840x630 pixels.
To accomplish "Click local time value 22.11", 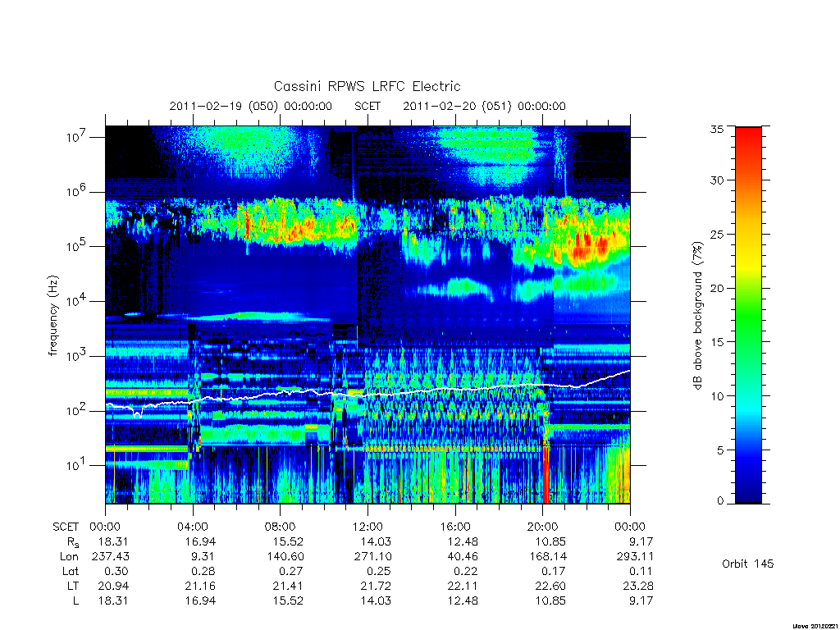I will (463, 586).
